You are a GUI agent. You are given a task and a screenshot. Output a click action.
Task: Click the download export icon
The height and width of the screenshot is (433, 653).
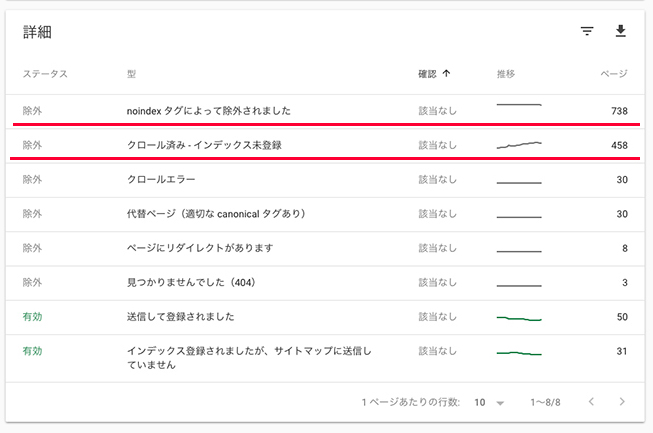(620, 31)
